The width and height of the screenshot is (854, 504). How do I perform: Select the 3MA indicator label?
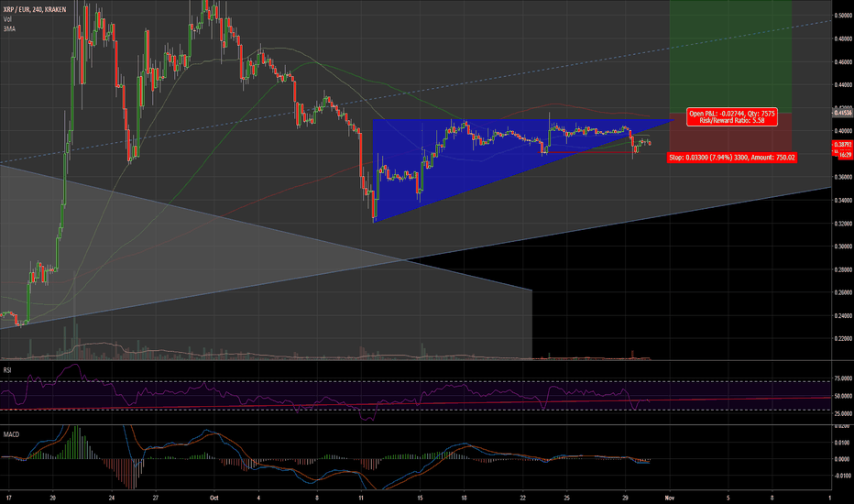9,29
